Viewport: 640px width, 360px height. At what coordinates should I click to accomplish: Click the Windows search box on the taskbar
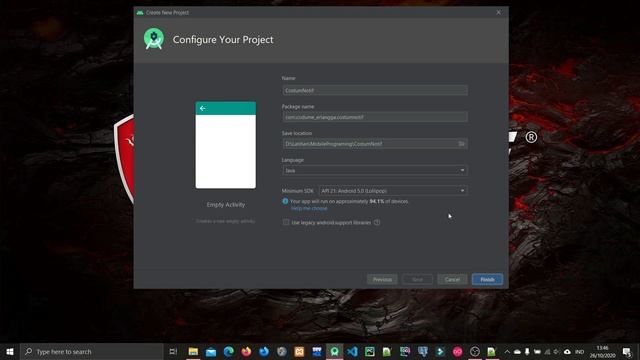[x=92, y=351]
